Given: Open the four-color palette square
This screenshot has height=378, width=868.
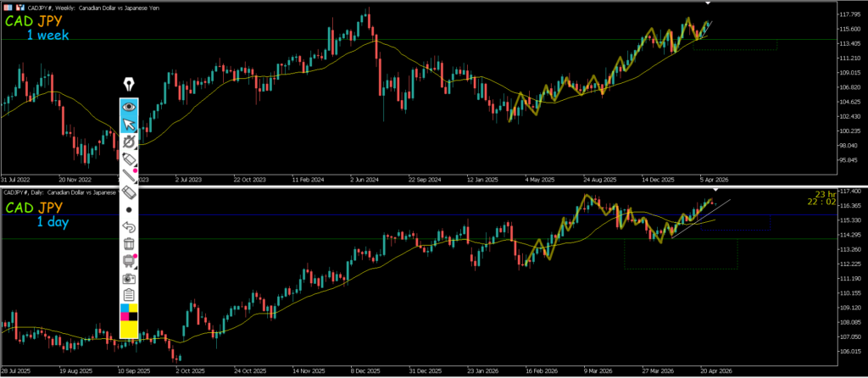Looking at the screenshot, I should click(129, 312).
